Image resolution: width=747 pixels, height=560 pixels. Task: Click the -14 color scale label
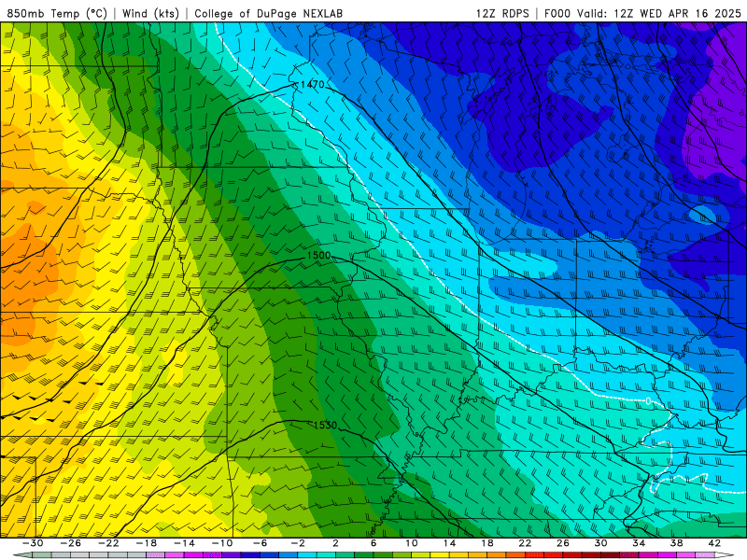pos(184,543)
